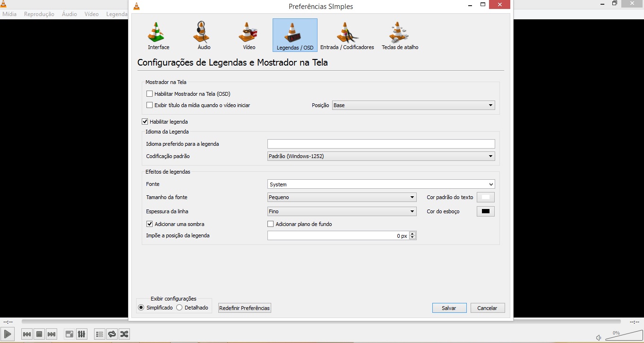Open the Tamanho da fonte dropdown
Screen dimensions: 644x343
342,197
